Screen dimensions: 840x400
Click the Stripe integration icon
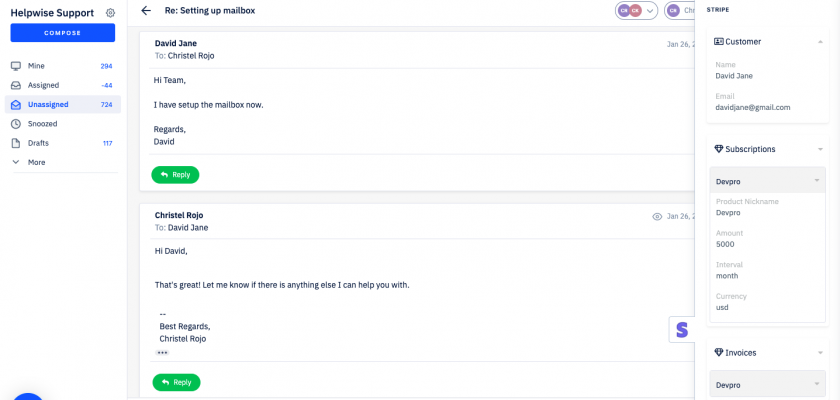(682, 329)
